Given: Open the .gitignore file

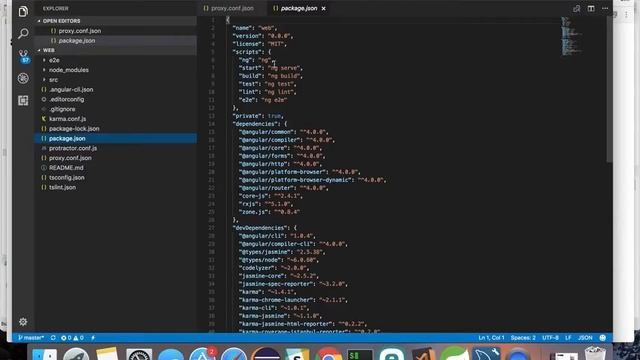Looking at the screenshot, I should click(x=116, y=109).
